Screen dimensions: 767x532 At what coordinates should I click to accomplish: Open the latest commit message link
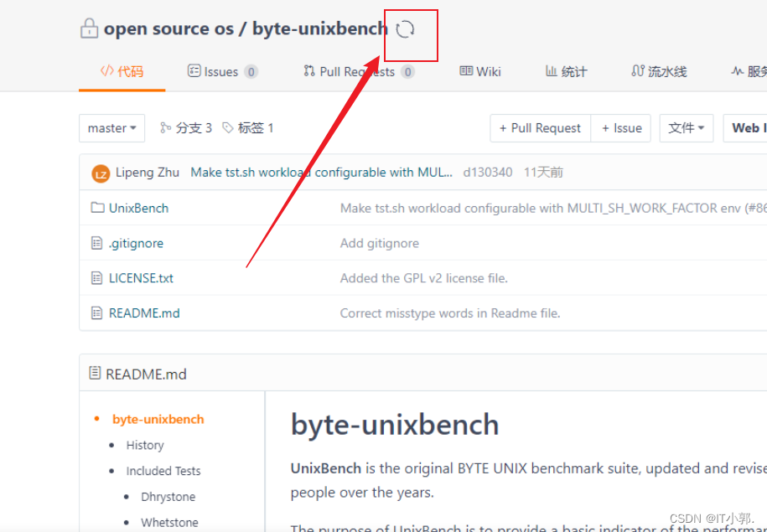point(321,173)
